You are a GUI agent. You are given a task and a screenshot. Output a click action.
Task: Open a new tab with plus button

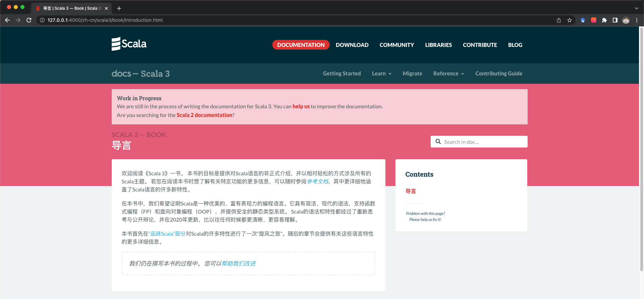(x=119, y=8)
